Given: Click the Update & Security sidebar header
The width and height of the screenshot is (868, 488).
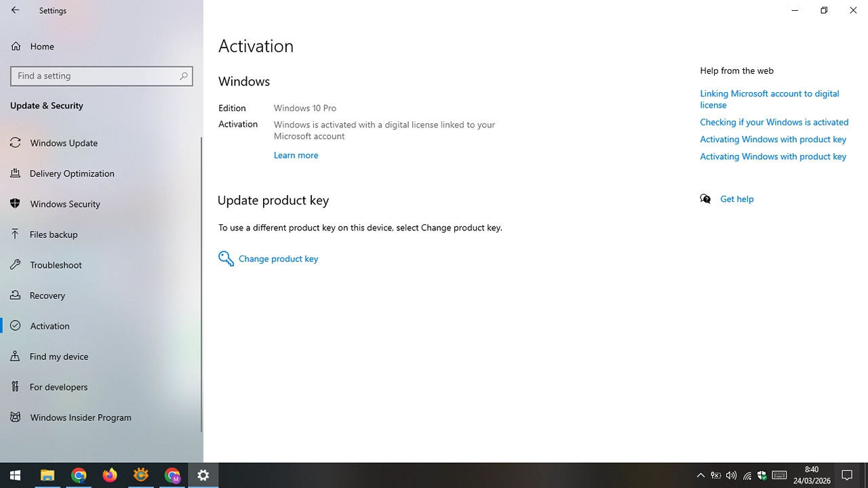Looking at the screenshot, I should (47, 106).
